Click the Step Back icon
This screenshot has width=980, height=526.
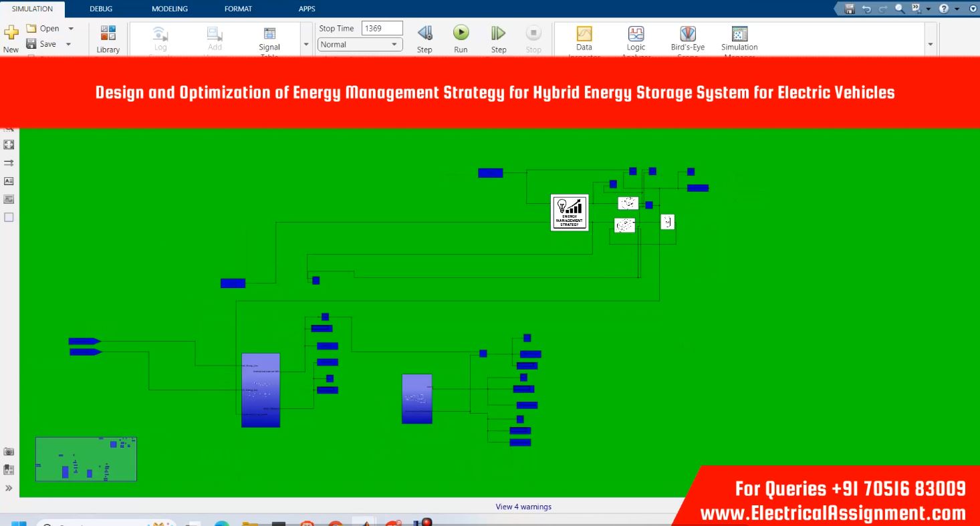click(x=424, y=33)
